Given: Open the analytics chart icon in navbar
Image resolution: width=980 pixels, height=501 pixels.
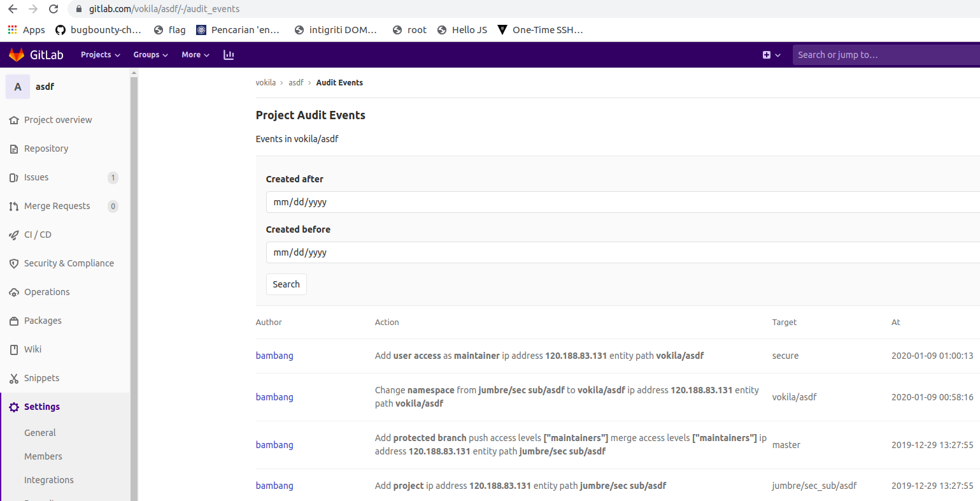Looking at the screenshot, I should click(x=229, y=55).
